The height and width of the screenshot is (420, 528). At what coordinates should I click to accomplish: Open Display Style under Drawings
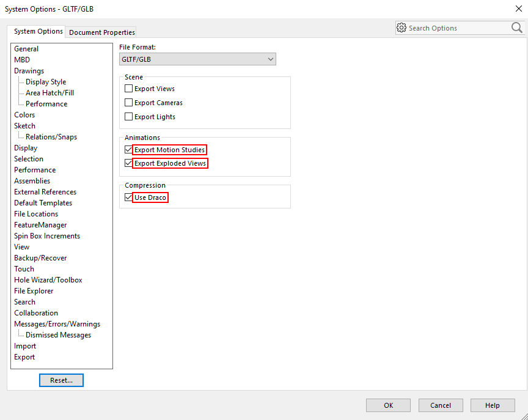46,82
